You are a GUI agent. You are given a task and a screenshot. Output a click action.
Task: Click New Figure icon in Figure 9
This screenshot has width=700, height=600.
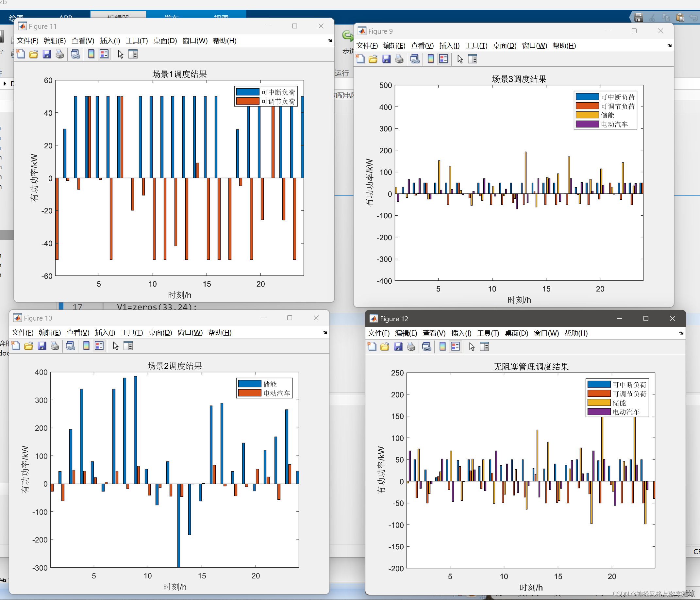(x=360, y=59)
